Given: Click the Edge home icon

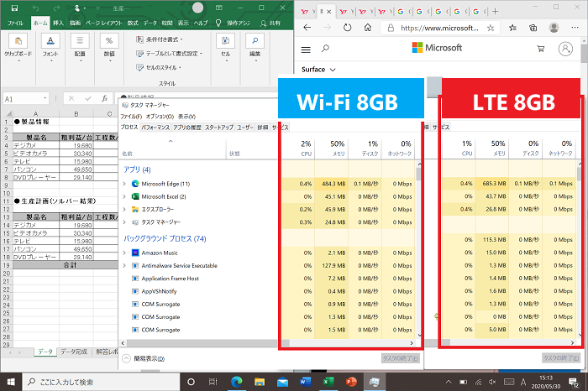Looking at the screenshot, I should [x=368, y=28].
